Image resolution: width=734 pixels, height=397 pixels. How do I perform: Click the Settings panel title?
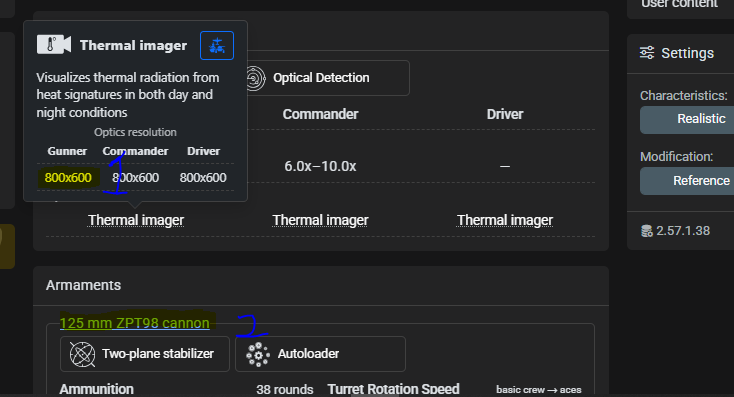[x=687, y=53]
